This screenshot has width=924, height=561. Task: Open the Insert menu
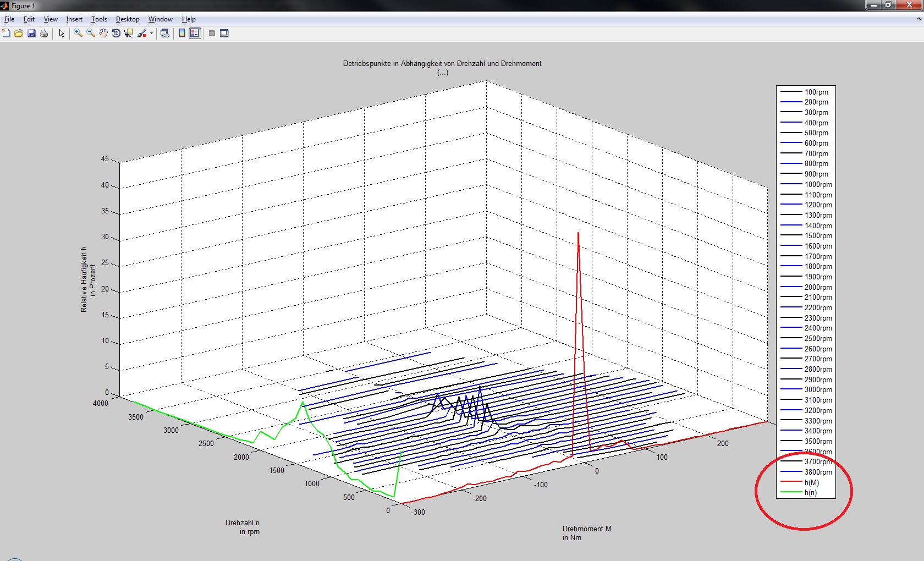74,19
